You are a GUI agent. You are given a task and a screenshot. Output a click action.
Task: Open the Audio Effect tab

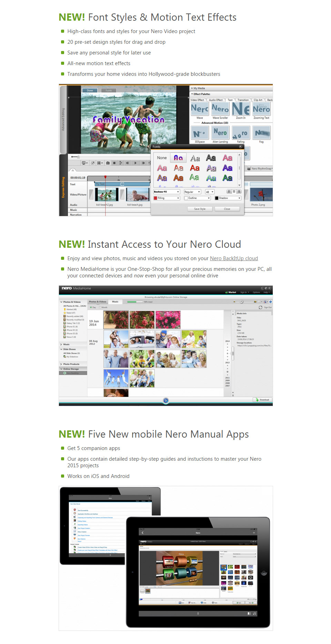pyautogui.click(x=216, y=100)
